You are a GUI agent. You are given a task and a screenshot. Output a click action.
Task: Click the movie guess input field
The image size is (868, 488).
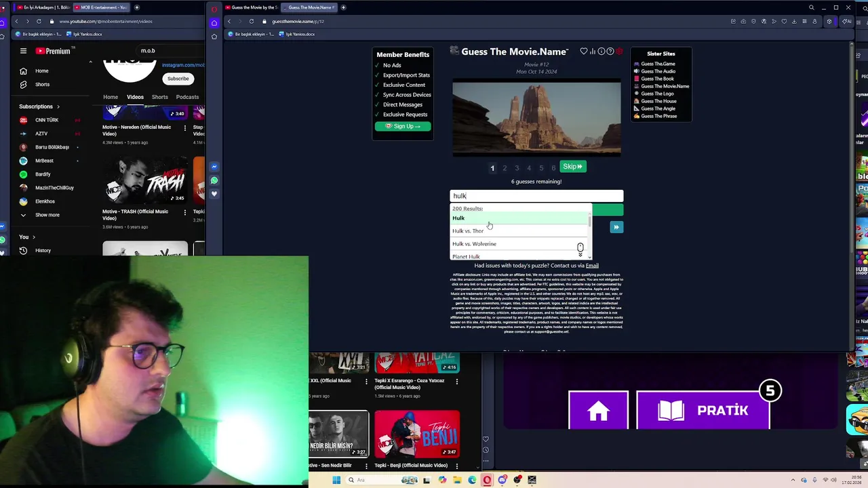click(536, 196)
